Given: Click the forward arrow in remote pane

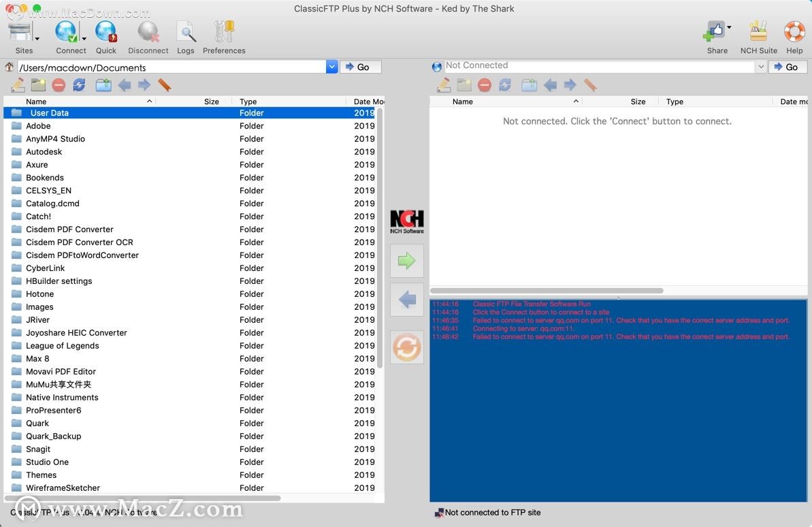Looking at the screenshot, I should coord(570,85).
